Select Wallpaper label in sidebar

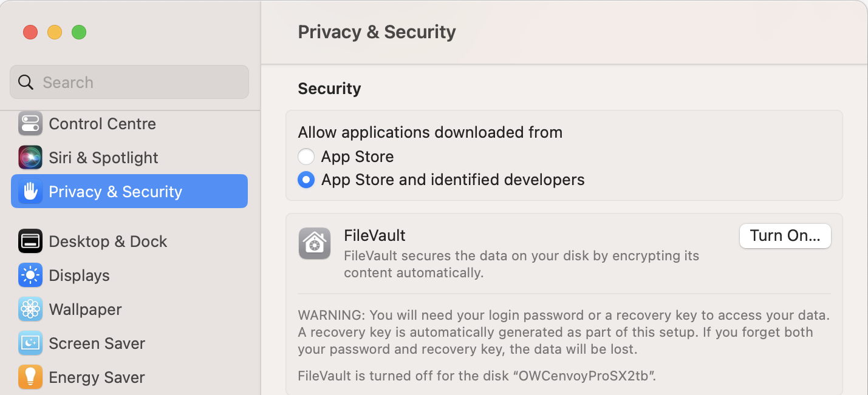pos(86,309)
